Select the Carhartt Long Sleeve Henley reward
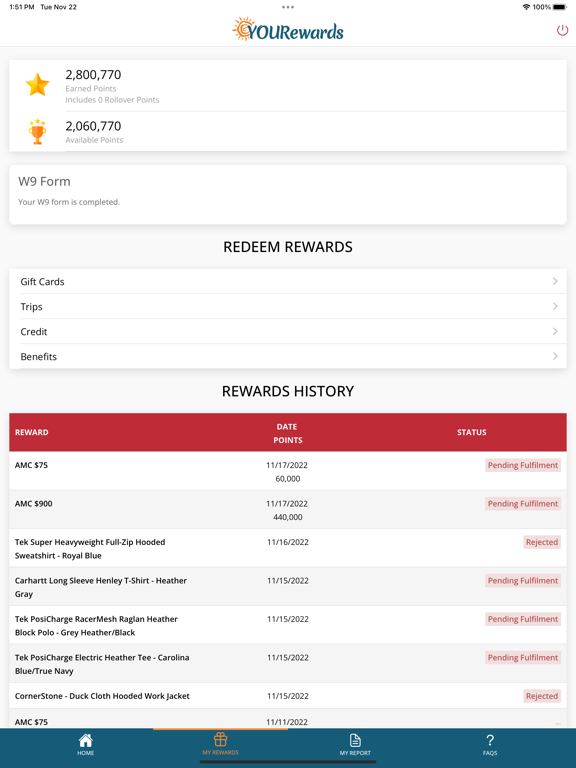This screenshot has width=576, height=768. click(100, 587)
